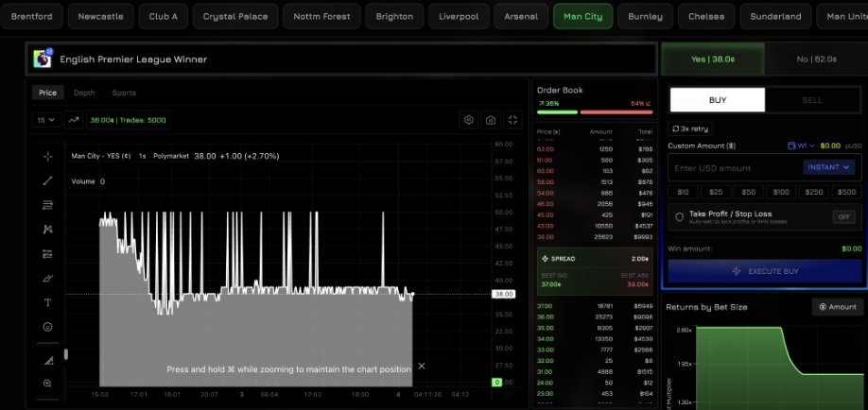The image size is (868, 410).
Task: Click the Enter USD amount field
Action: point(737,167)
